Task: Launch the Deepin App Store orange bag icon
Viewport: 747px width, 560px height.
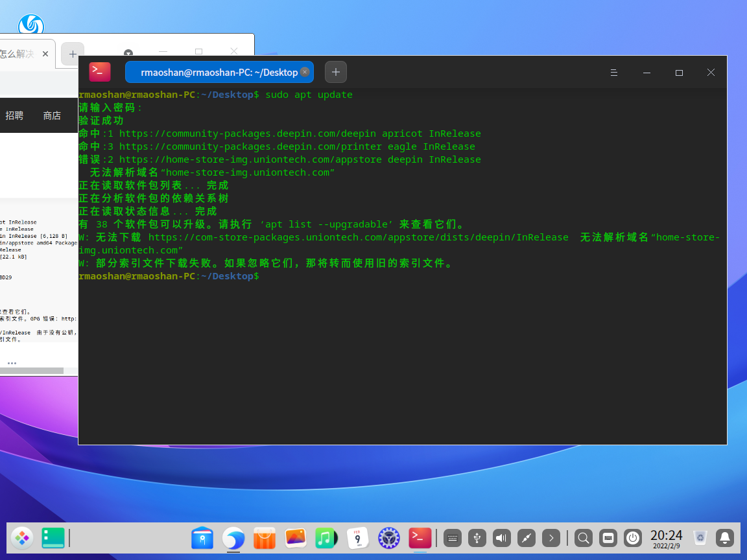Action: tap(265, 537)
